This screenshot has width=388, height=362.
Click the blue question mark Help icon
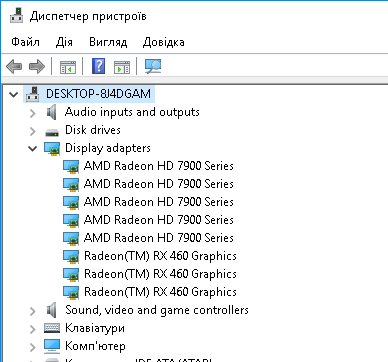[x=98, y=66]
